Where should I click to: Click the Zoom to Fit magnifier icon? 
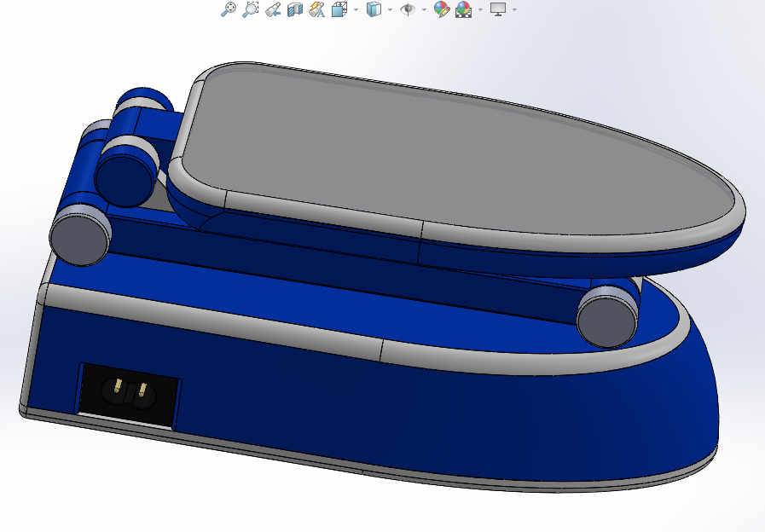click(x=228, y=9)
